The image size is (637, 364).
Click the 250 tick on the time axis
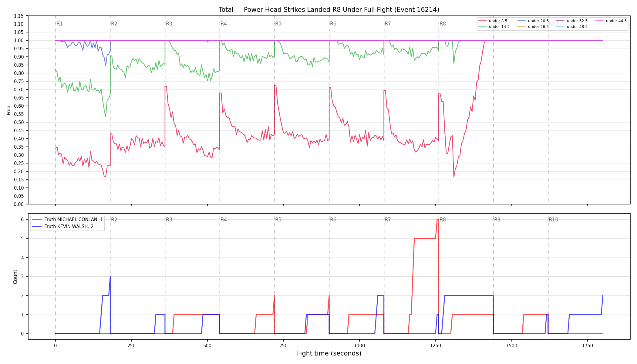131,345
